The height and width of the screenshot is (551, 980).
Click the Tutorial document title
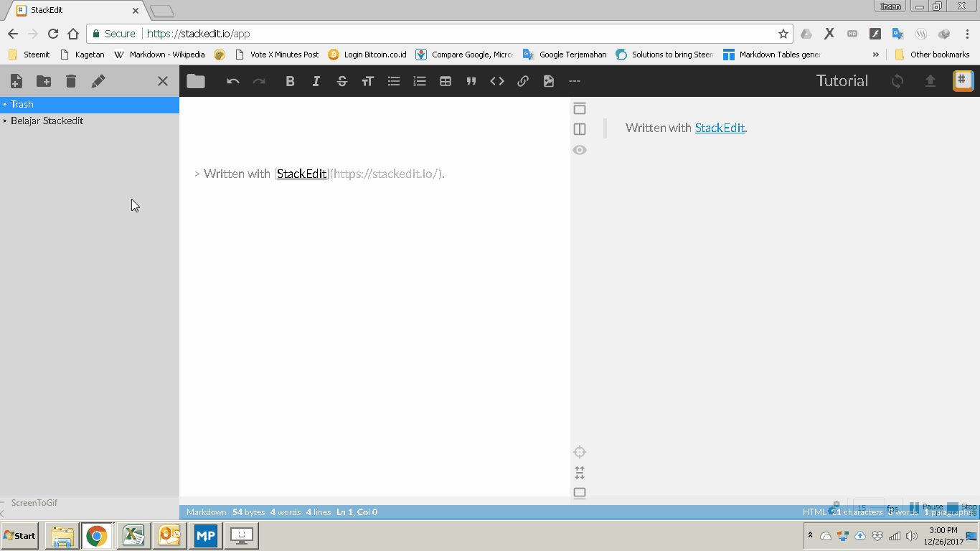pos(842,81)
